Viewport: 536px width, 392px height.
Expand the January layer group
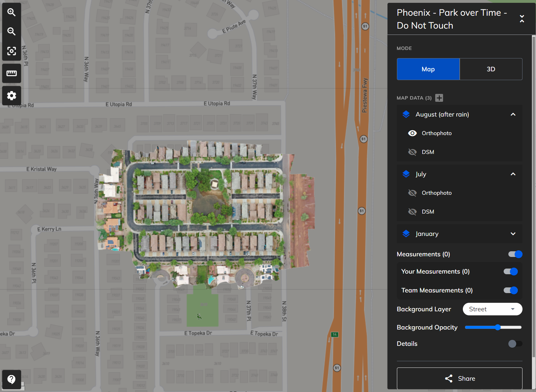513,234
